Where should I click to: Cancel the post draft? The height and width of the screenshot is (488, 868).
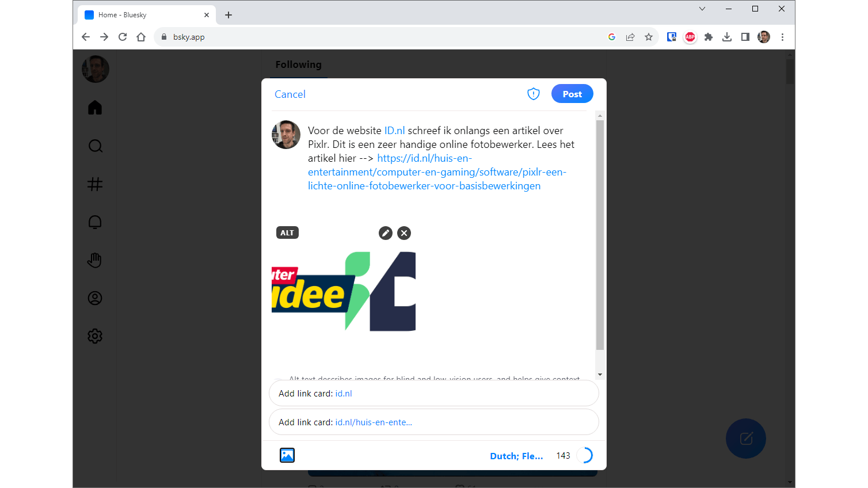click(290, 94)
